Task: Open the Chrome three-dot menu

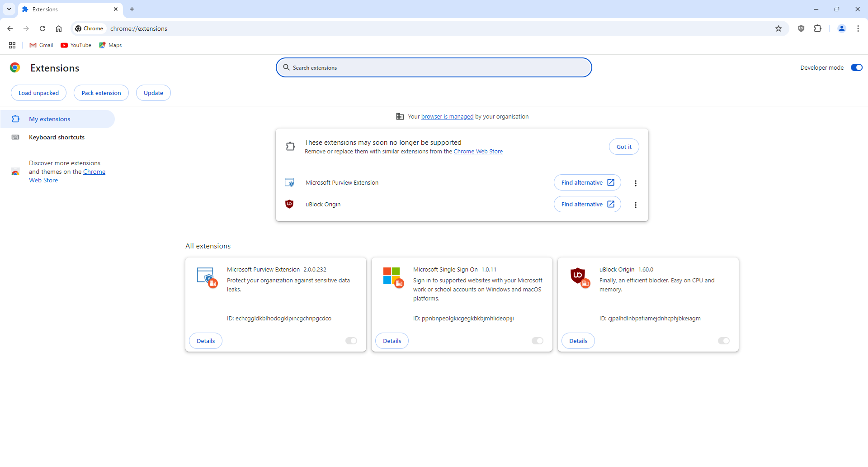Action: [x=858, y=28]
